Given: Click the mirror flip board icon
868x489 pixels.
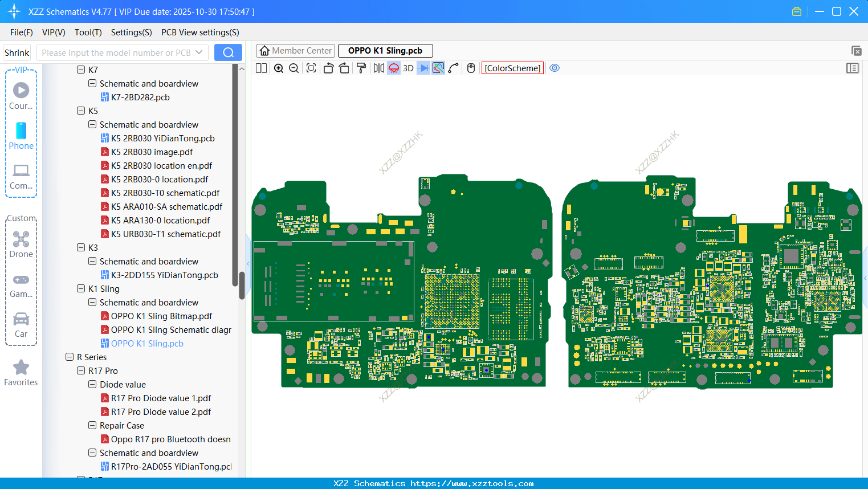Looking at the screenshot, I should click(378, 68).
